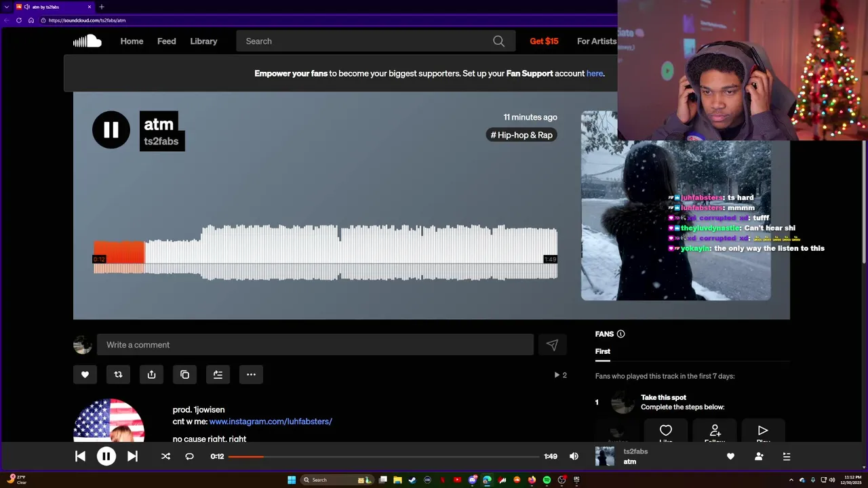Click the search magnifier icon

pos(499,41)
